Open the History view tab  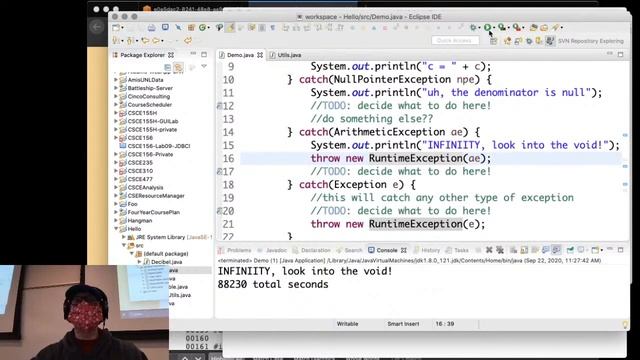[x=427, y=250]
